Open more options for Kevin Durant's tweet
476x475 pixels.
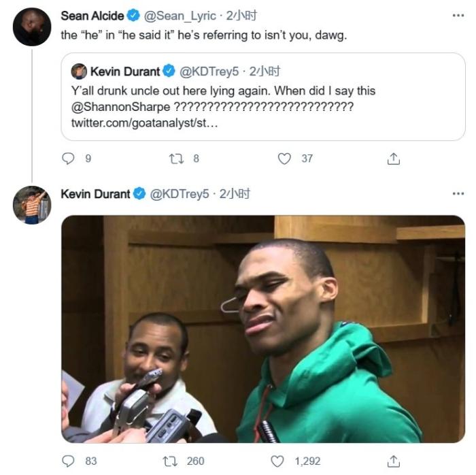pos(458,194)
